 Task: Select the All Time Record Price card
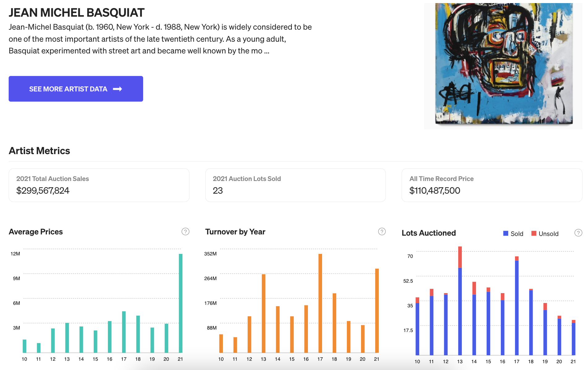pyautogui.click(x=492, y=185)
